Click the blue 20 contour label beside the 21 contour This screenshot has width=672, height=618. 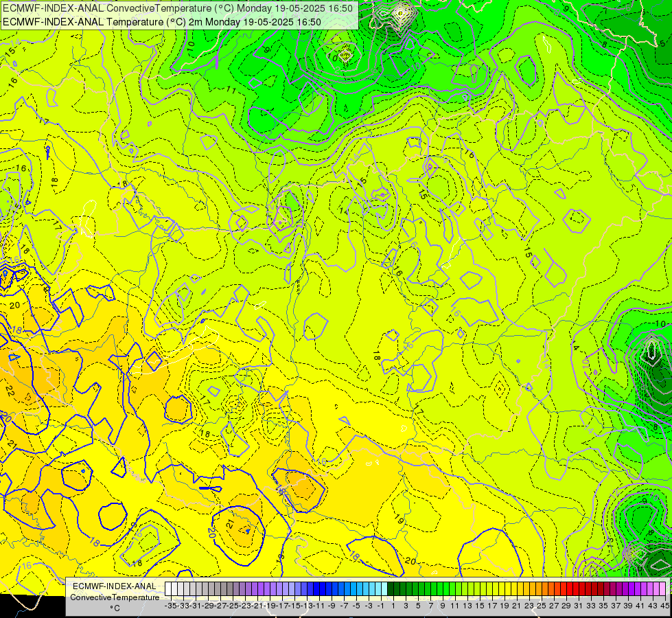click(x=211, y=532)
